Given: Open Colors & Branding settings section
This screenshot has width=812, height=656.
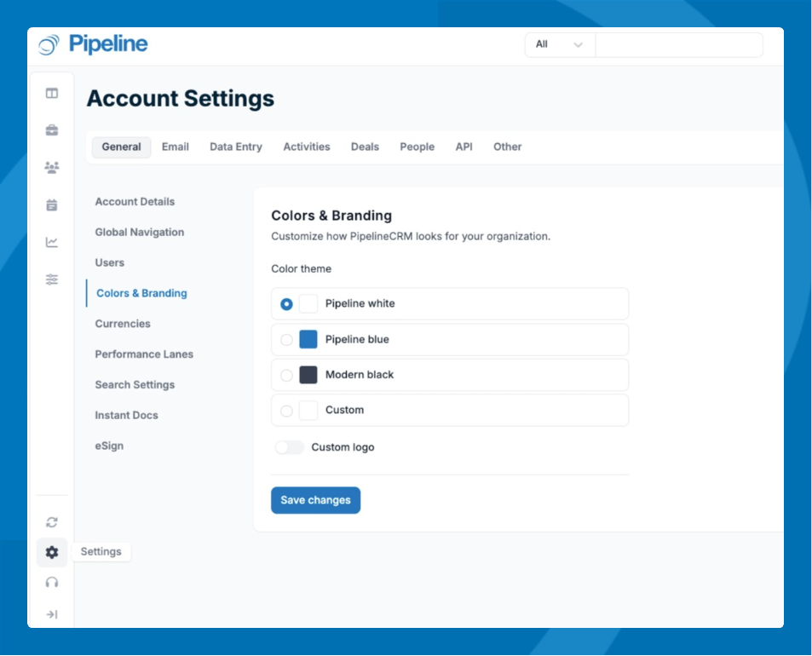Looking at the screenshot, I should click(141, 294).
